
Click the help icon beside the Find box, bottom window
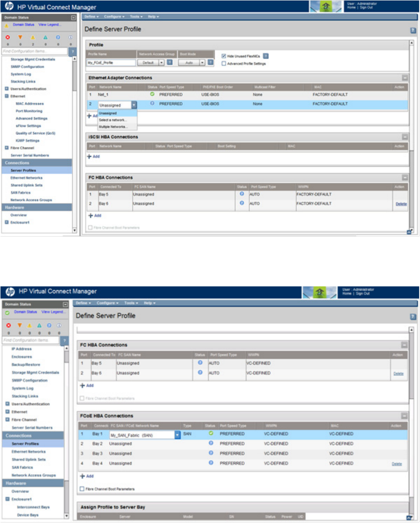[65, 340]
